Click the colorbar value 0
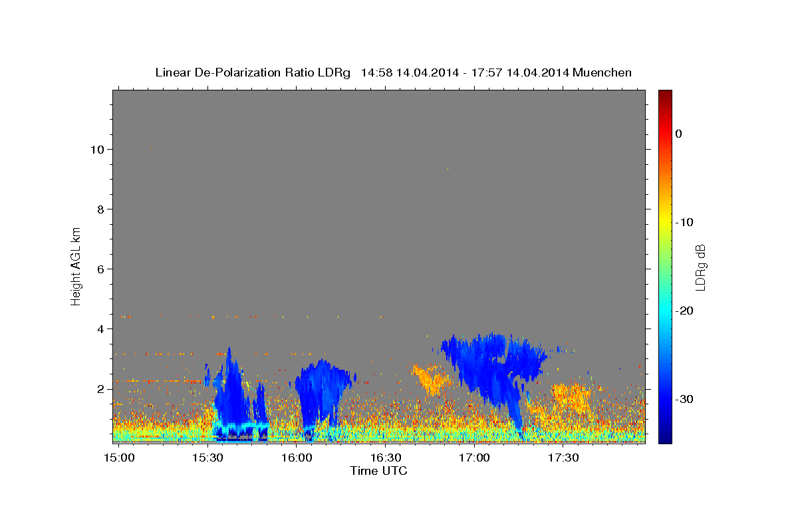This screenshot has height=532, width=798. pos(679,134)
